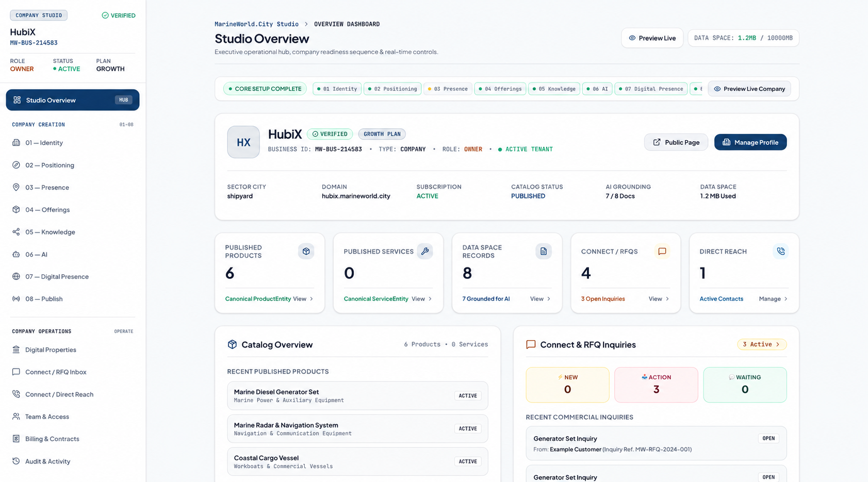This screenshot has width=868, height=482.
Task: Click the 02 Positioning compass icon
Action: point(16,165)
